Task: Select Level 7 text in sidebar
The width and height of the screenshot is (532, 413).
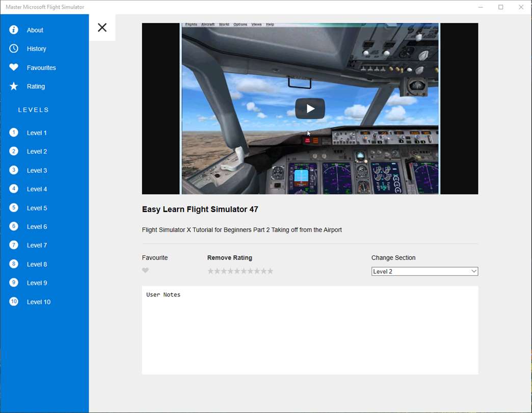Action: coord(37,245)
